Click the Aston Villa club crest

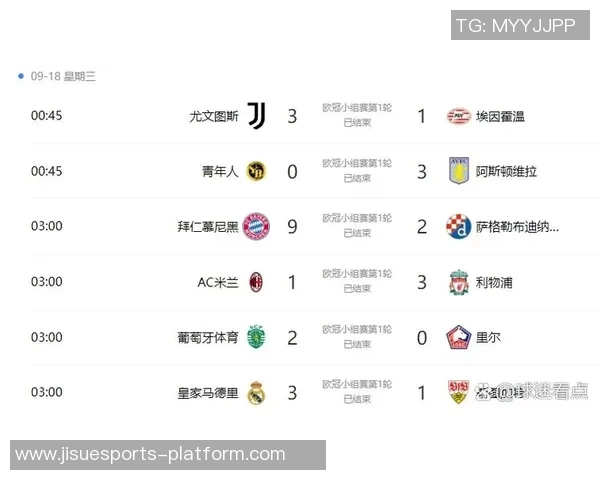point(458,171)
